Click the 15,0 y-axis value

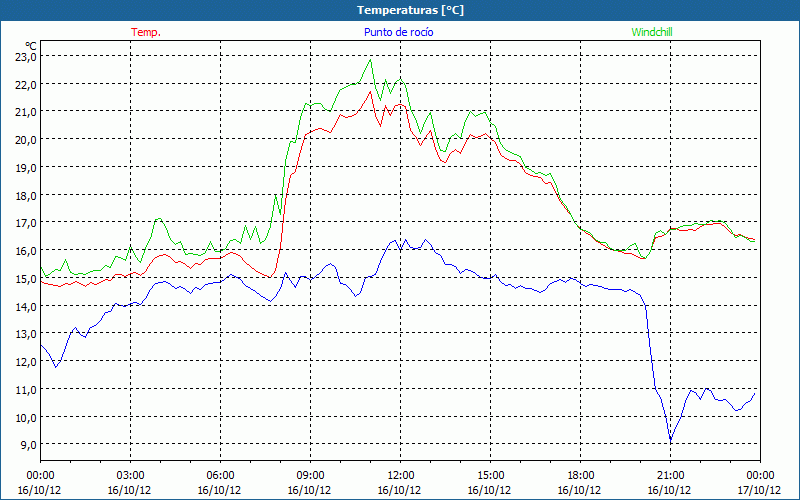26,279
